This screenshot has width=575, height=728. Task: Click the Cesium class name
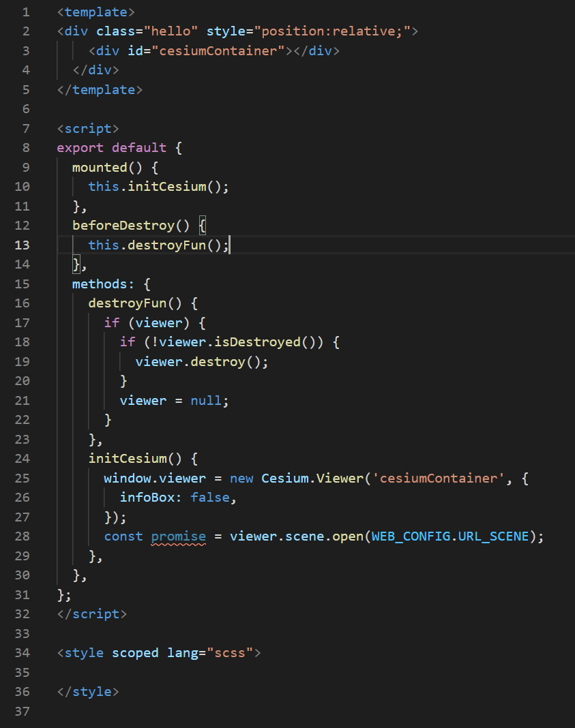(x=284, y=479)
